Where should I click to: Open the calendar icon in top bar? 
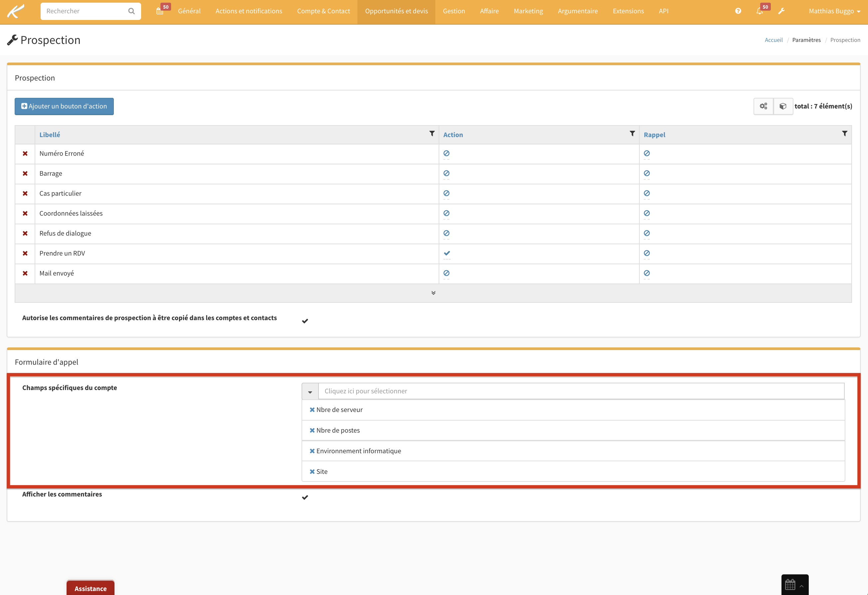tap(160, 11)
